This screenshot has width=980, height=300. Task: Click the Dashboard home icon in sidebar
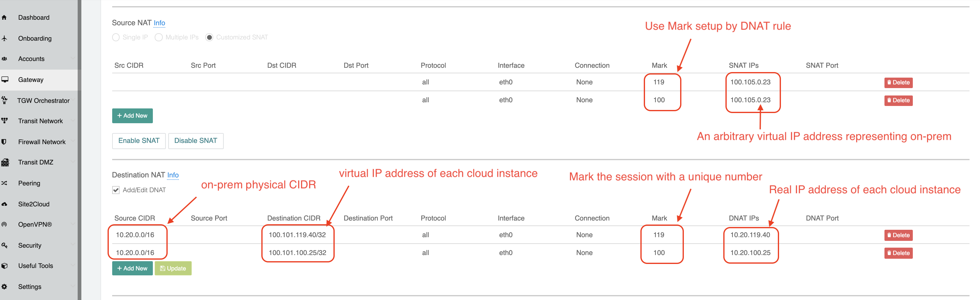click(x=4, y=18)
